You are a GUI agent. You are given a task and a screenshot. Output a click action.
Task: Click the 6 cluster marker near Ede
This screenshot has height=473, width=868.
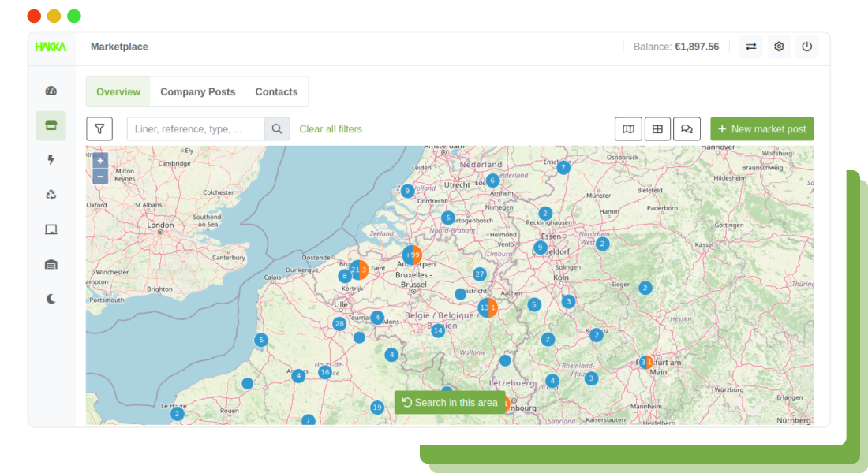492,181
